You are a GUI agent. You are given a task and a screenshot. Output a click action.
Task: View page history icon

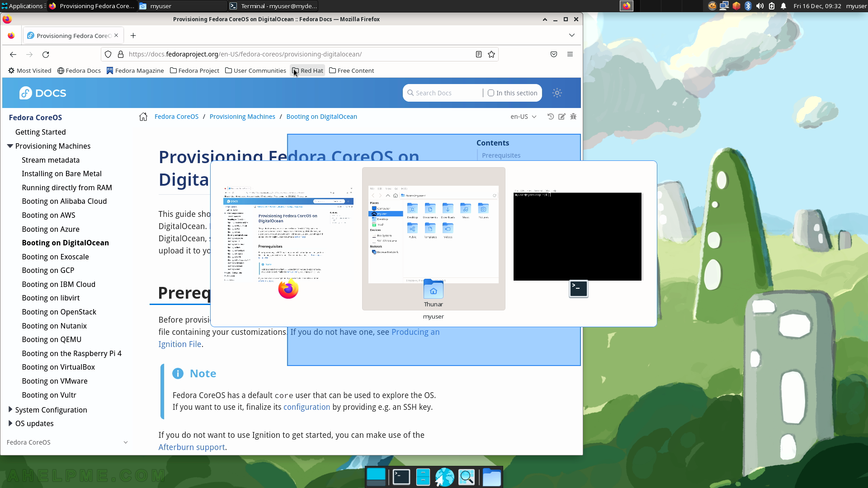[x=551, y=117]
